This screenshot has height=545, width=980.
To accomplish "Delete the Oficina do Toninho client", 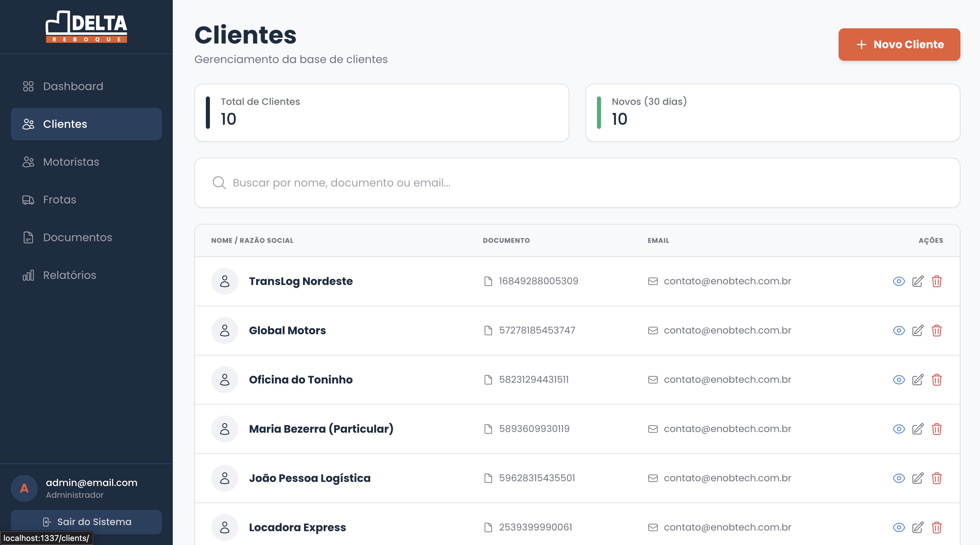I will 936,379.
